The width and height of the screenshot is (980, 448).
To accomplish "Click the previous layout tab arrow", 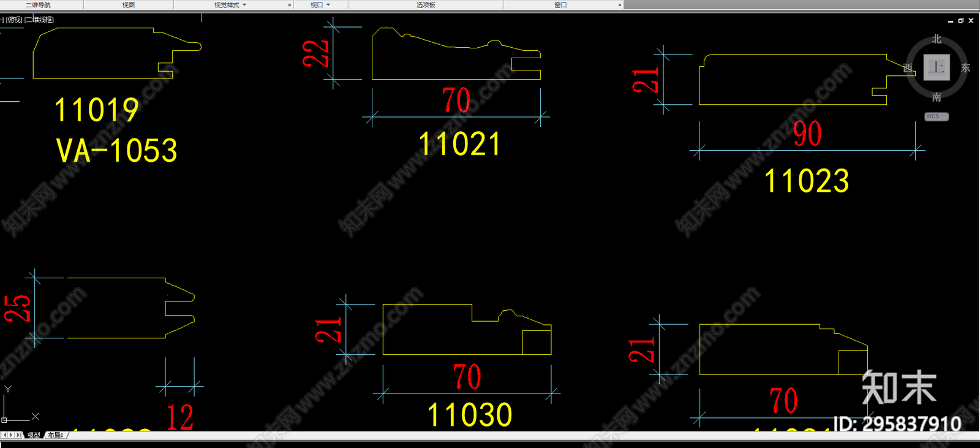I will 5,435.
